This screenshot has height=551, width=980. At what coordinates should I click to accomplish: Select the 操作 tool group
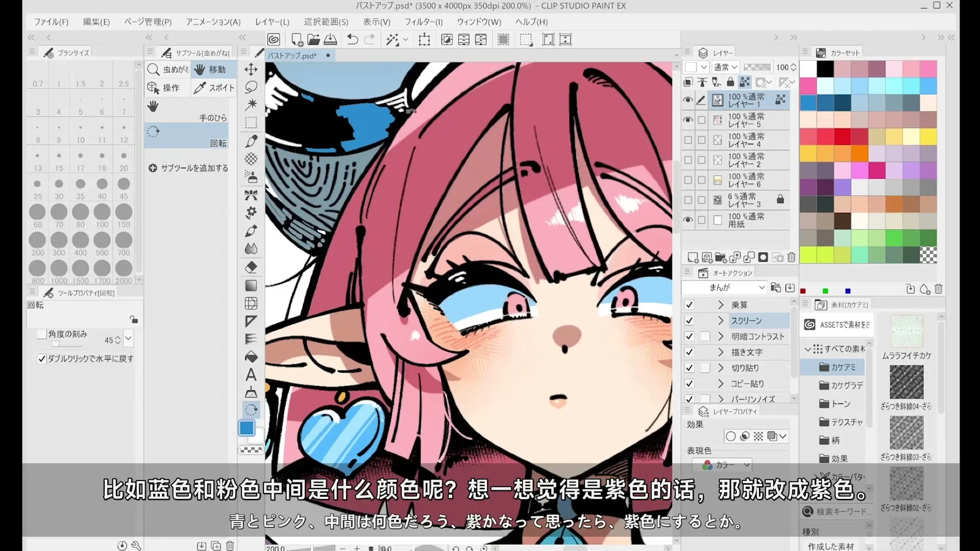pos(167,88)
